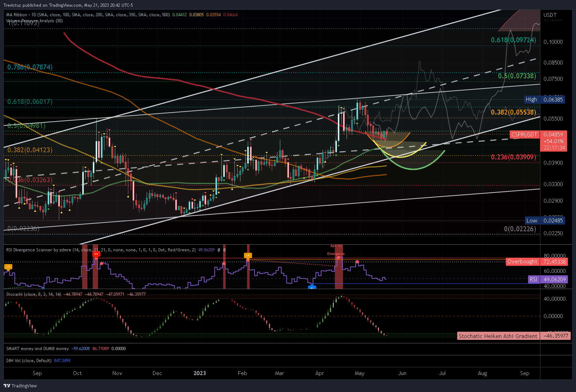Click the 0.10000 price axis level
576x392 pixels.
pyautogui.click(x=553, y=42)
